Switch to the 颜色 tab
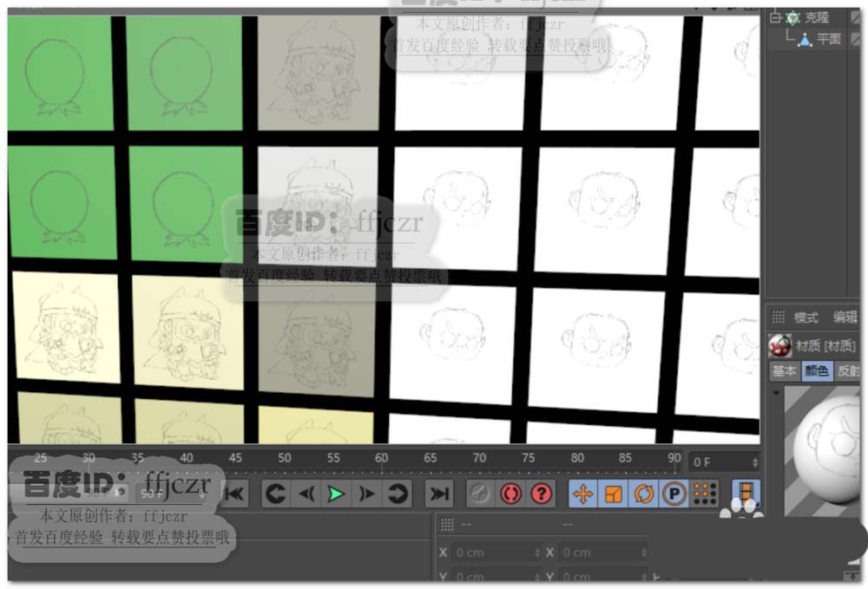Viewport: 868px width, 589px height. (817, 370)
